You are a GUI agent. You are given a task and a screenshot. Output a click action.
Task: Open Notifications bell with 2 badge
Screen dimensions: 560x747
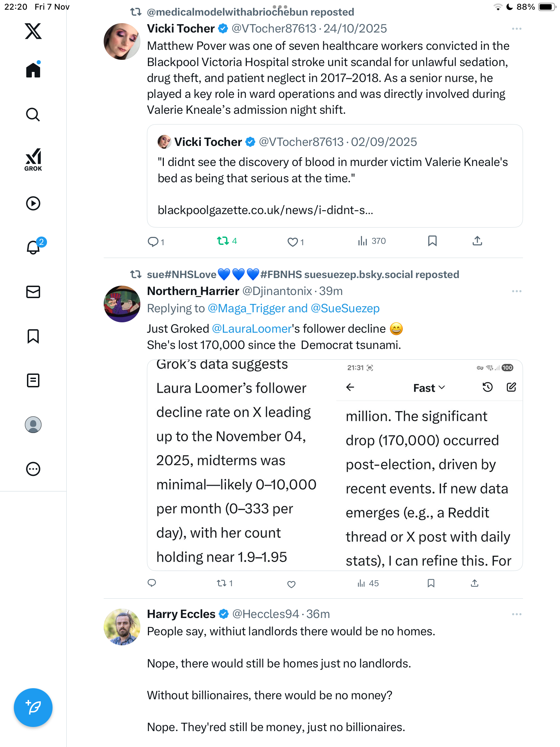pyautogui.click(x=33, y=247)
